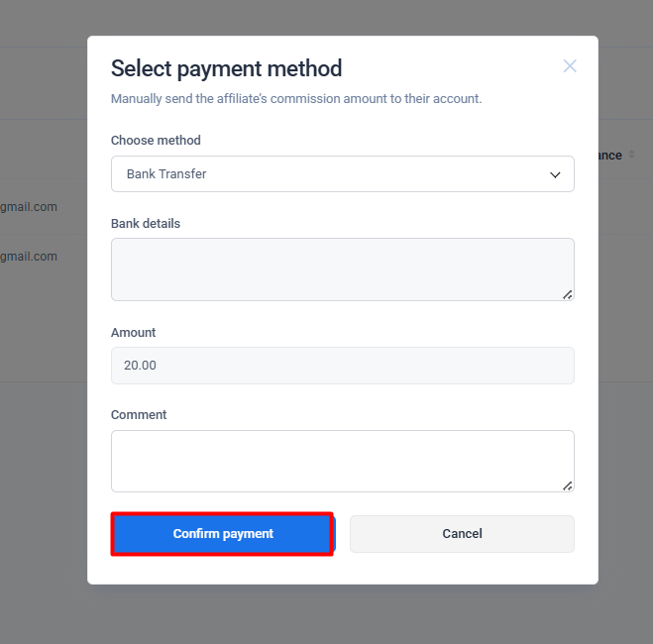This screenshot has height=644, width=653.
Task: Click the affiliate commission description text
Action: (x=296, y=99)
